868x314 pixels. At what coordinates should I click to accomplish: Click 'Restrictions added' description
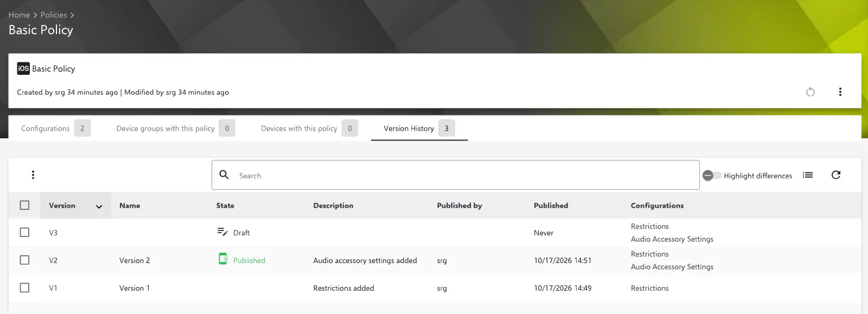tap(344, 288)
